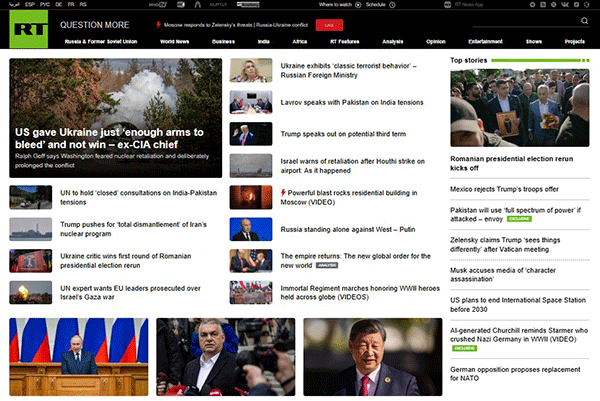
Task: Open the VK social media icon
Action: [565, 5]
